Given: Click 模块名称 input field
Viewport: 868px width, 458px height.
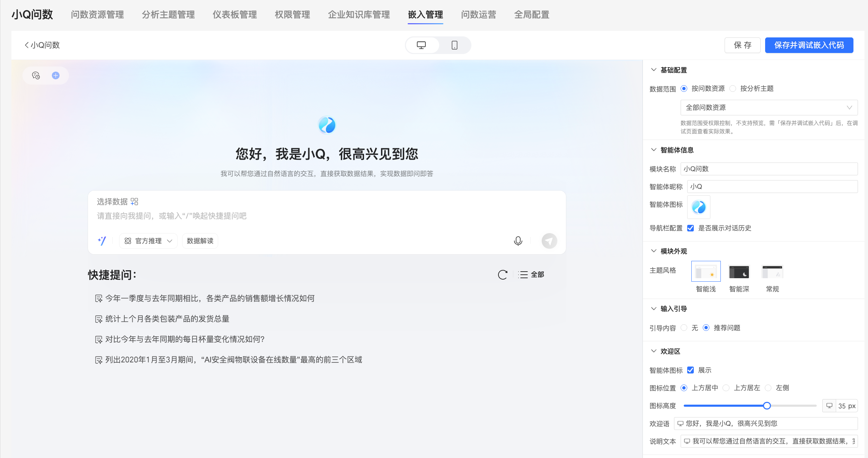Looking at the screenshot, I should coord(769,169).
